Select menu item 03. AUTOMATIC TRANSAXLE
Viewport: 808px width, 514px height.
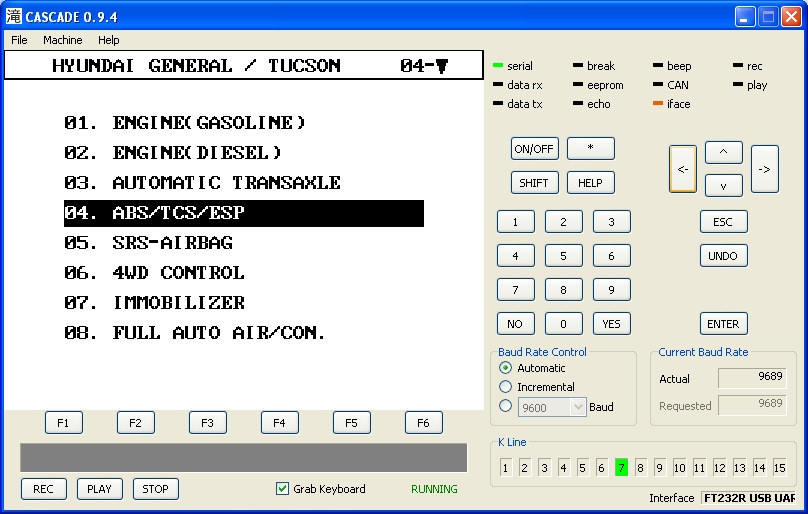point(203,183)
